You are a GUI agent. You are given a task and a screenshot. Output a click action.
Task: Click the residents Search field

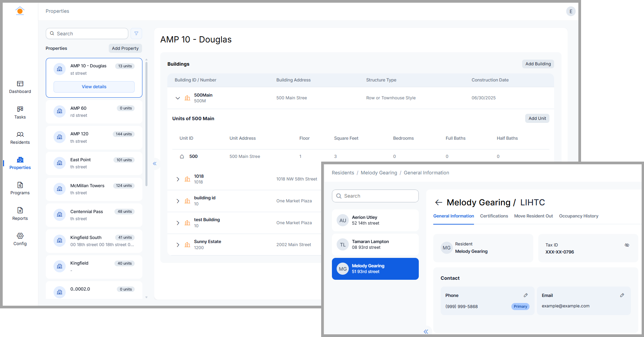(375, 196)
